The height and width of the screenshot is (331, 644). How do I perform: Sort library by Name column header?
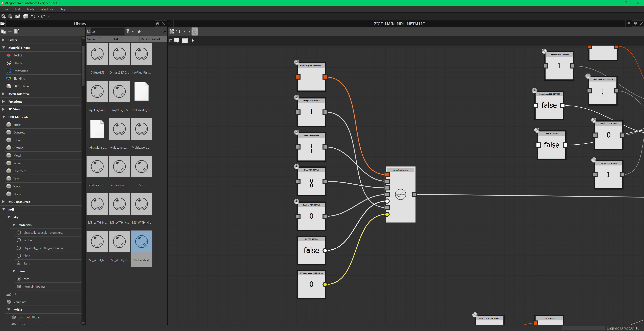[99, 39]
